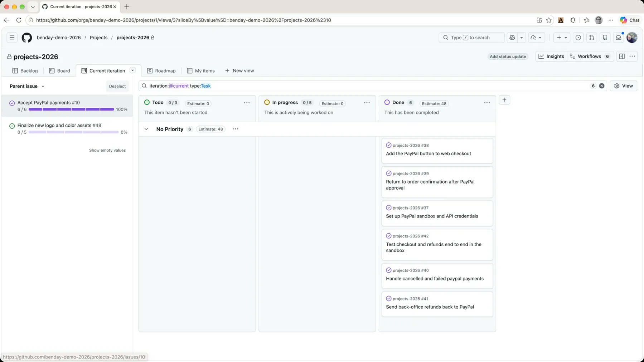Open the Insights page
644x362 pixels.
551,56
